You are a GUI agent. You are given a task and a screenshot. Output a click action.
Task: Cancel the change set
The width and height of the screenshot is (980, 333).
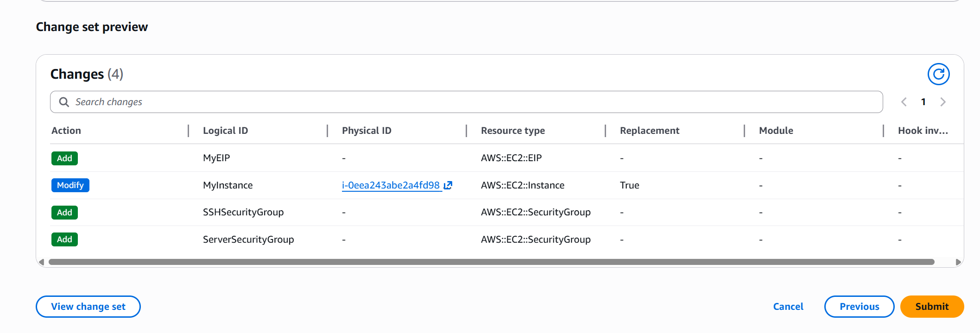tap(788, 307)
